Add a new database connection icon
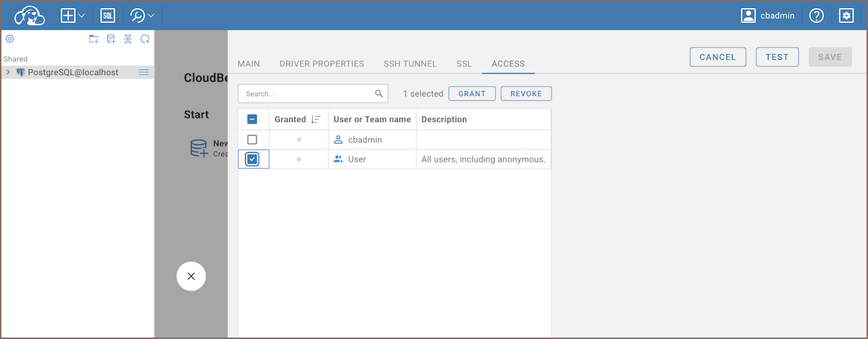868x339 pixels. pyautogui.click(x=111, y=39)
